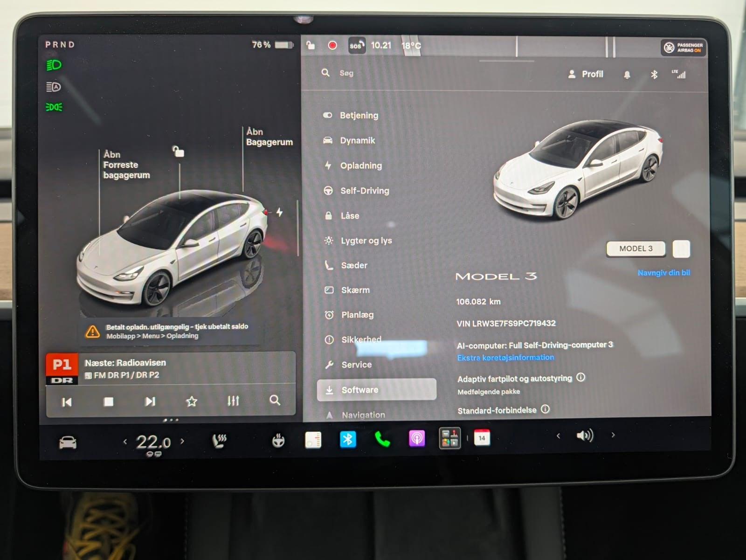Tap the 76 % battery indicator
The image size is (746, 560).
point(273,45)
